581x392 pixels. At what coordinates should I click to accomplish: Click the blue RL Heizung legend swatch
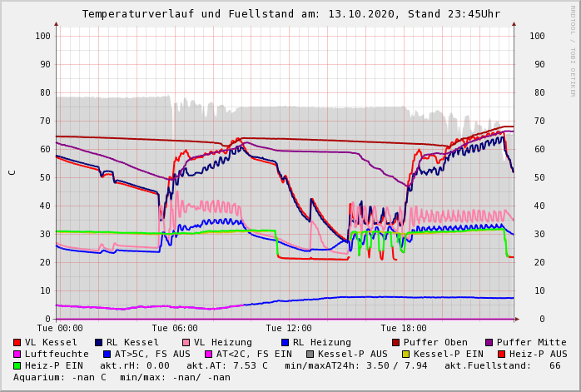[x=285, y=342]
